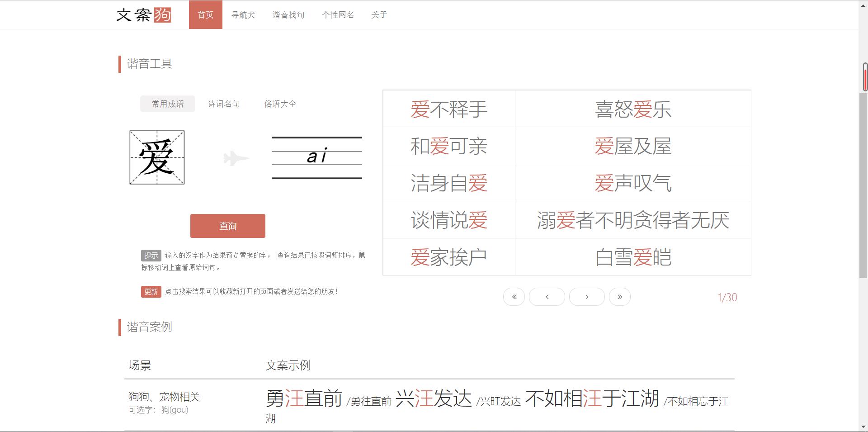Open the 喜怒爱乐 result link
This screenshot has height=432, width=868.
pos(632,109)
